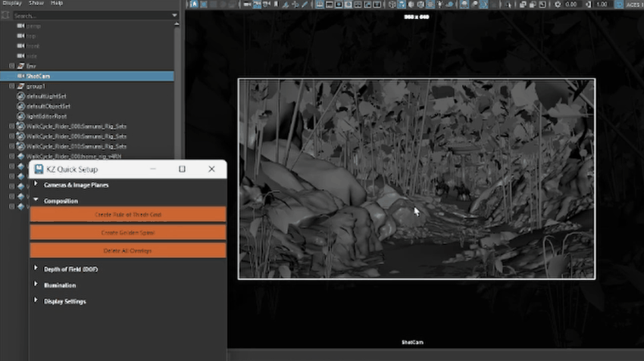Click the KZ Quick Setup window icon

click(39, 170)
